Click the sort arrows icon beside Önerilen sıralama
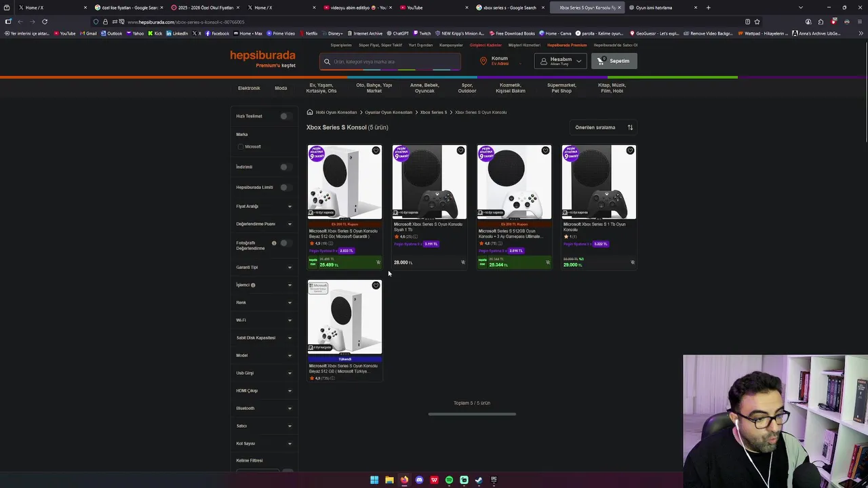 click(630, 127)
